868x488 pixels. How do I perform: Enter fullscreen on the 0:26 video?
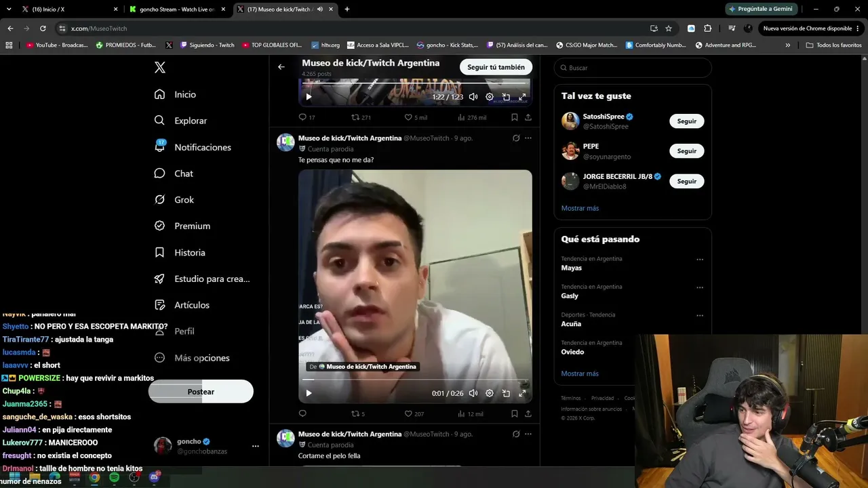click(x=522, y=393)
